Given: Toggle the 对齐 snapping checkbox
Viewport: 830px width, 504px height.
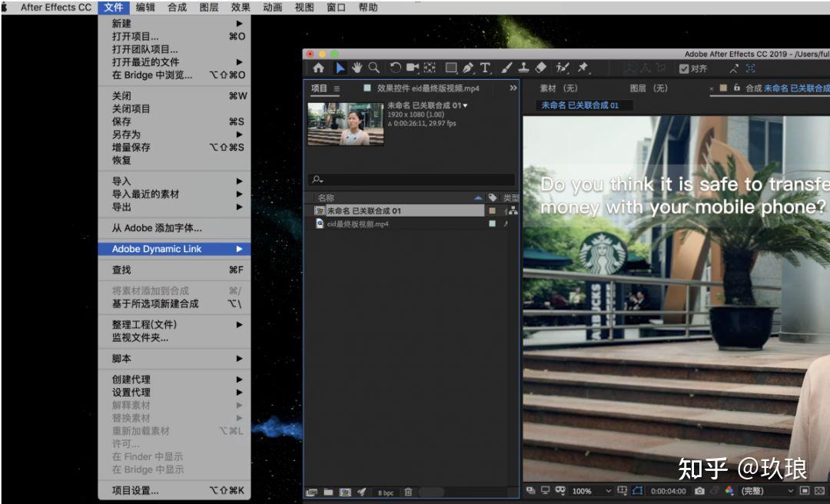Looking at the screenshot, I should coord(684,68).
